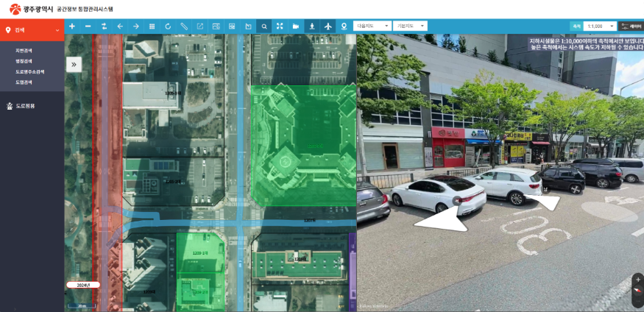Go to previous map view arrow
The height and width of the screenshot is (312, 644).
coord(120,26)
